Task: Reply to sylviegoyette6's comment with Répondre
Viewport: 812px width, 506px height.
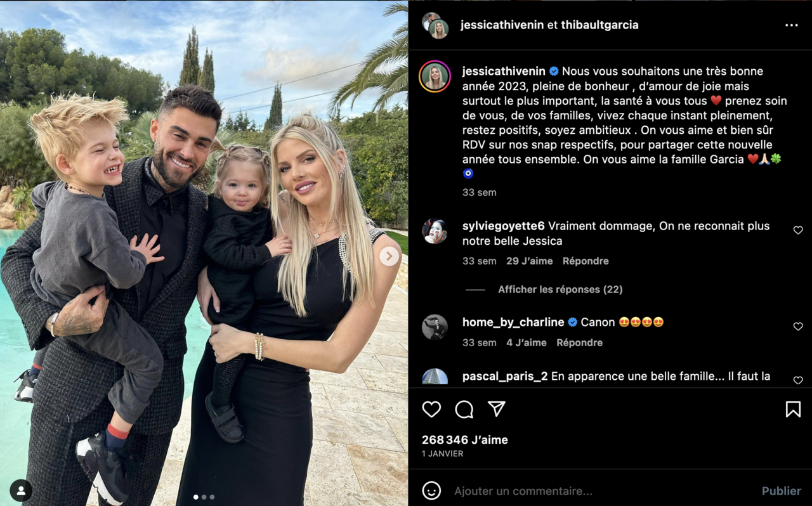Action: tap(586, 261)
